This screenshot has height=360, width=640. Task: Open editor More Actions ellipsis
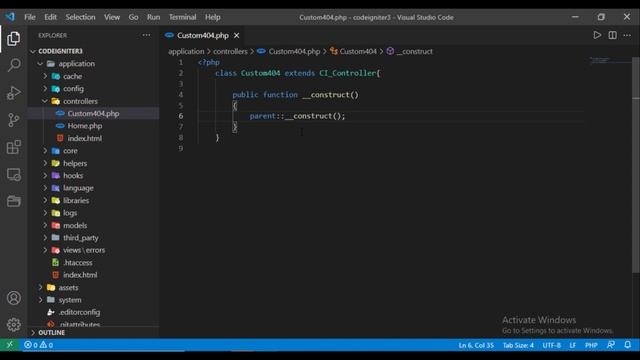click(627, 35)
